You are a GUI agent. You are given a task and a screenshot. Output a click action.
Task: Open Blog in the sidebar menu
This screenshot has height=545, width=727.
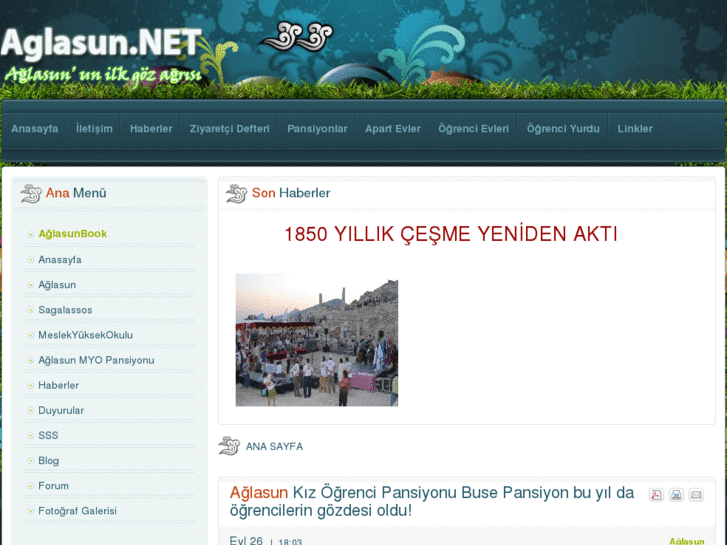click(x=48, y=461)
